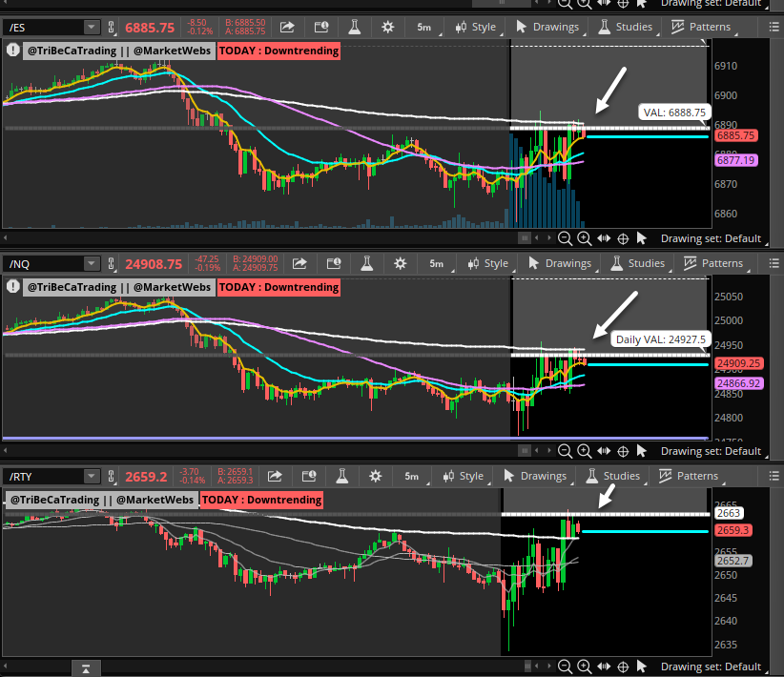This screenshot has width=784, height=677.
Task: Activate the crosshair cursor below the /NQ chart
Action: (x=623, y=452)
